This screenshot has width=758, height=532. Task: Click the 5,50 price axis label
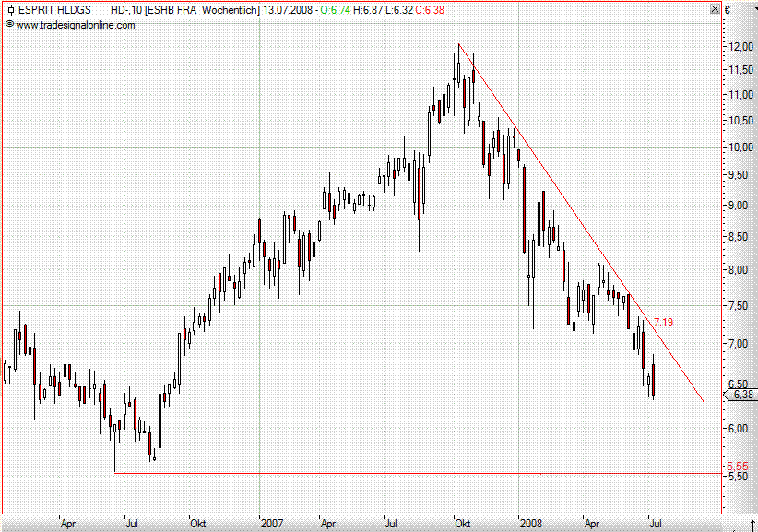739,477
